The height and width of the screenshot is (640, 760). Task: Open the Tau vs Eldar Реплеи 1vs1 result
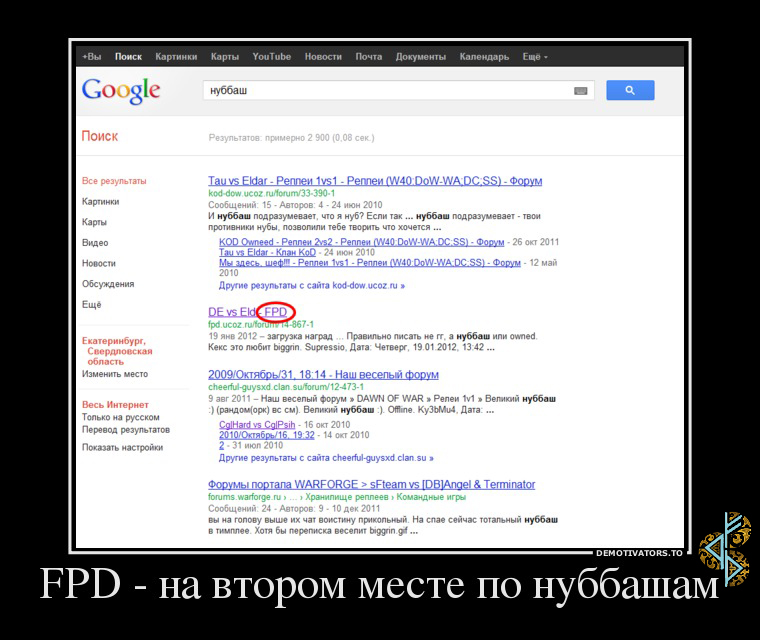[x=375, y=181]
